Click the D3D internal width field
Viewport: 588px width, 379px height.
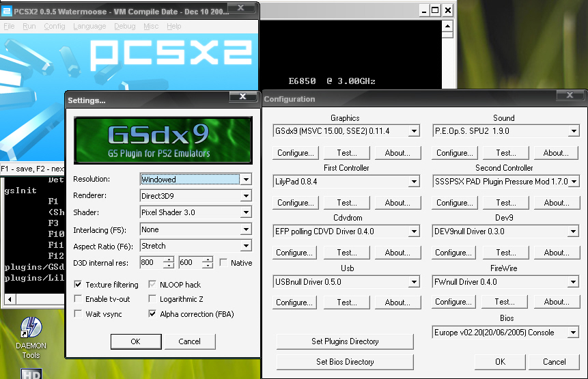click(x=152, y=262)
